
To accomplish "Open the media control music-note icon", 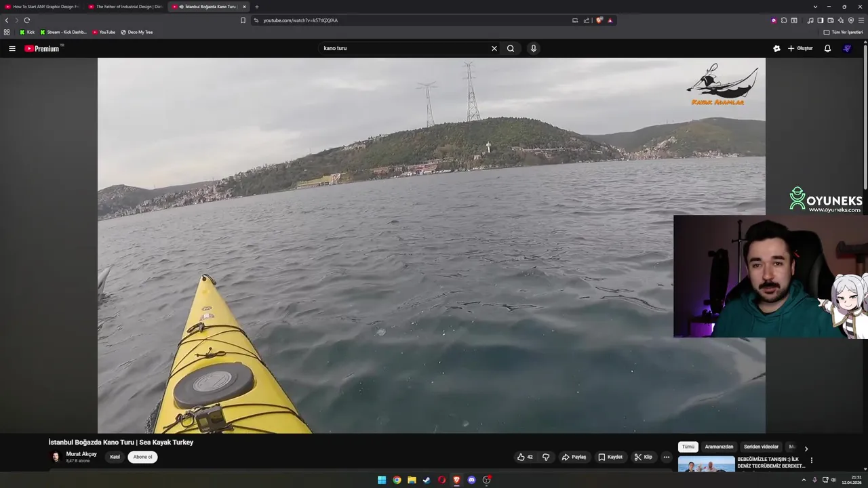I will click(x=810, y=20).
